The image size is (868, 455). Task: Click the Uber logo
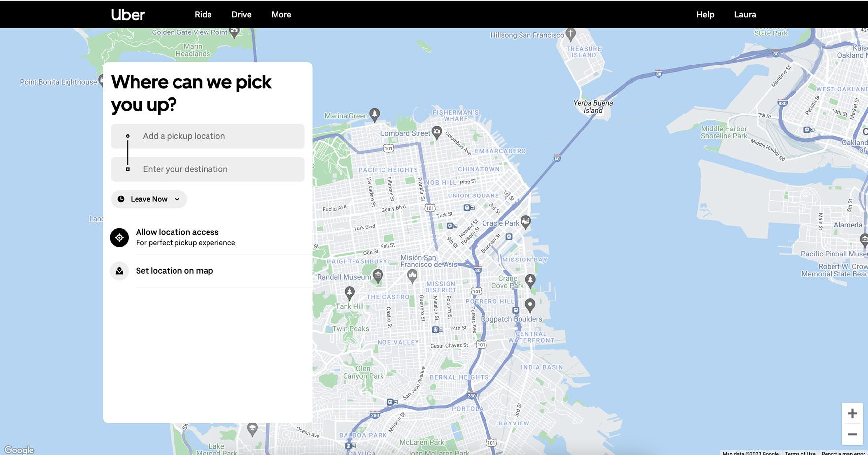click(x=128, y=15)
